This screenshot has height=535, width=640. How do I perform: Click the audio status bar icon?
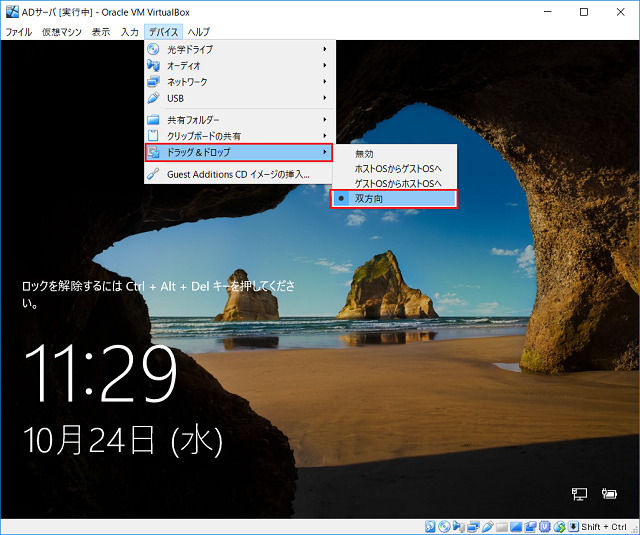pos(459,526)
